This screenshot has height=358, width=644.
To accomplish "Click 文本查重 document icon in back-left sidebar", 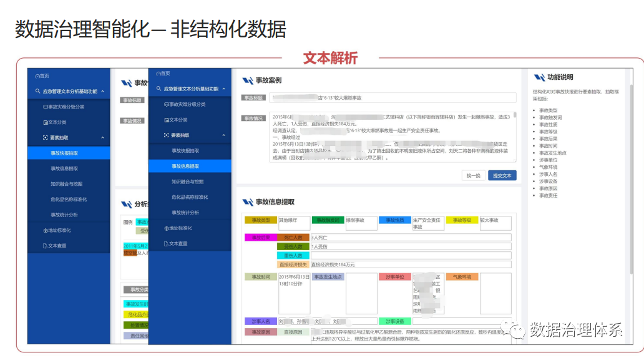I will tap(45, 246).
